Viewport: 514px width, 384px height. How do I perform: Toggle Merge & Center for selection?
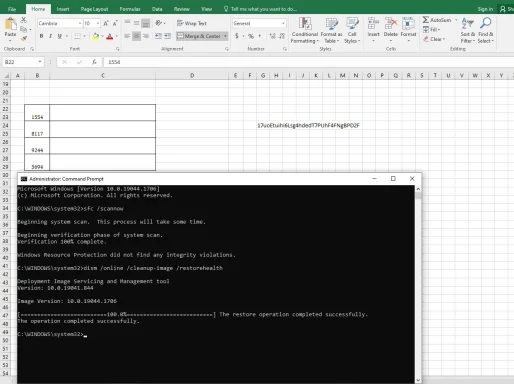click(199, 36)
